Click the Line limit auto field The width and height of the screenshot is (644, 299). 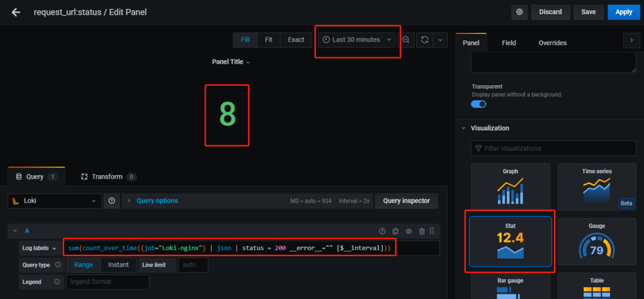click(193, 265)
